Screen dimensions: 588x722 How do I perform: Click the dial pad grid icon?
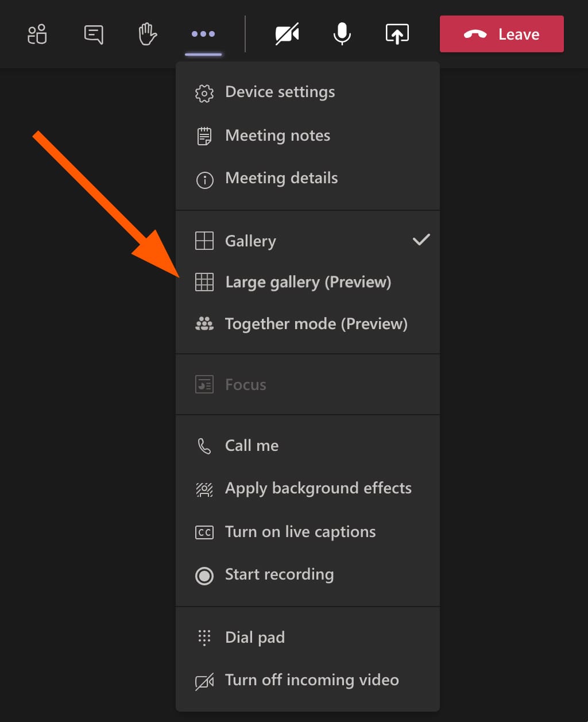[x=204, y=637]
